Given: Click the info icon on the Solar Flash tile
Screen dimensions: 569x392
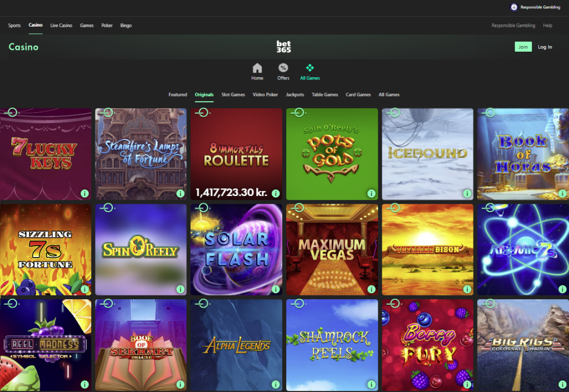Looking at the screenshot, I should point(275,289).
